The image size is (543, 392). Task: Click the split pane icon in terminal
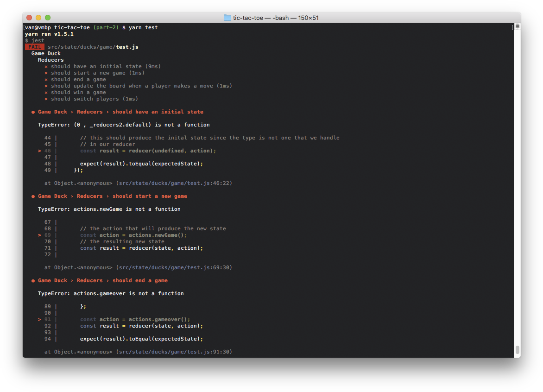(x=517, y=27)
